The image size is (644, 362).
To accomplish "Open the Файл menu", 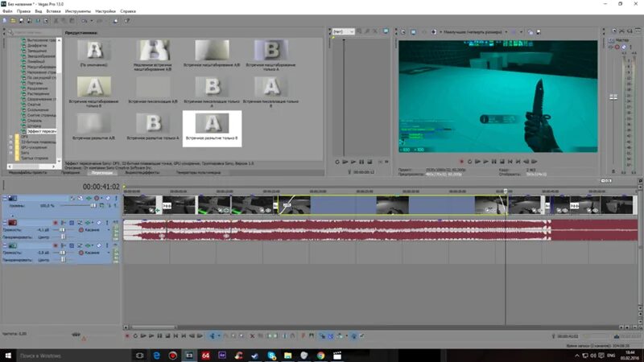I will coord(7,11).
